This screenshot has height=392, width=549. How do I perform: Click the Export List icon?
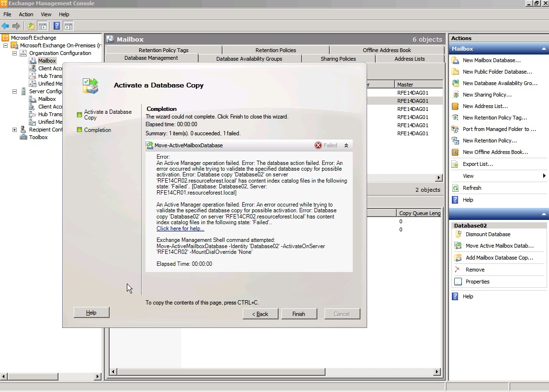pos(455,164)
